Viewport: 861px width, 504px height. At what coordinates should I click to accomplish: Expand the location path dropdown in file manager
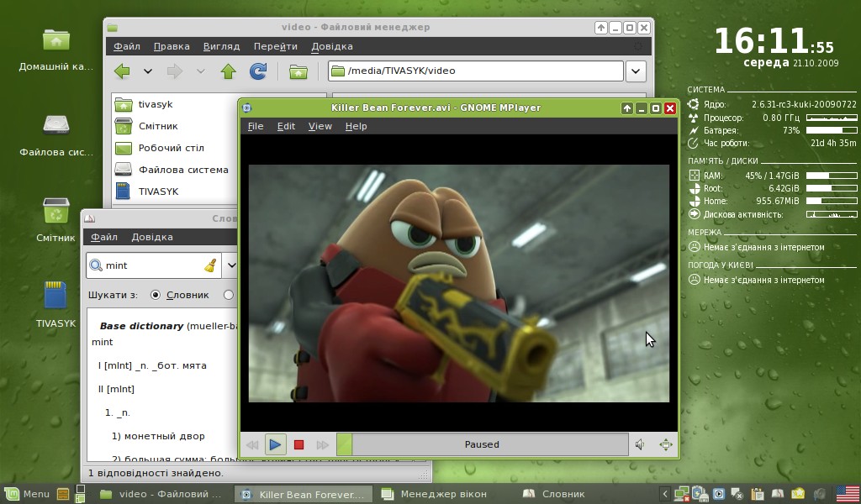pyautogui.click(x=636, y=71)
